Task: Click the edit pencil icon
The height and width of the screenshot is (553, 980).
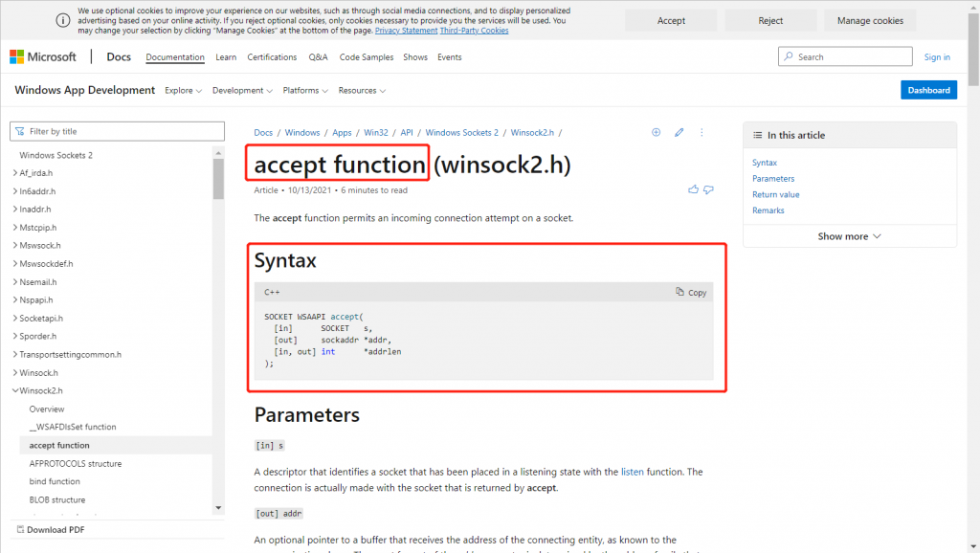Action: (679, 132)
